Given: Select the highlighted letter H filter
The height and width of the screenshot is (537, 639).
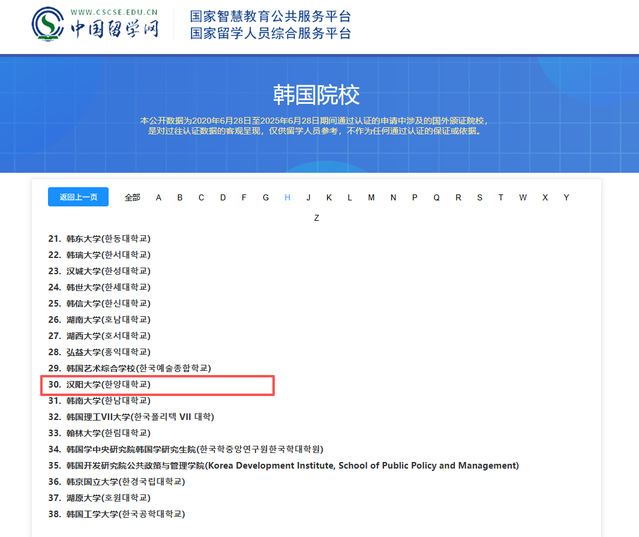Looking at the screenshot, I should click(x=287, y=198).
